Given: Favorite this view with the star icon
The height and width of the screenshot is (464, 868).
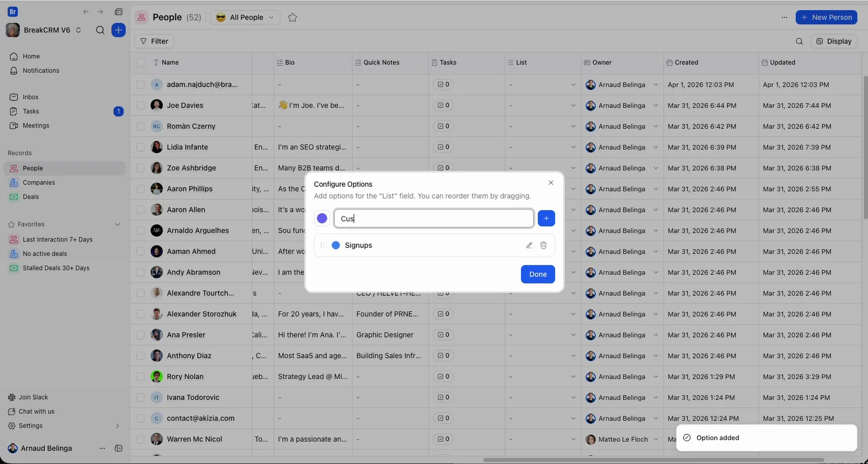Looking at the screenshot, I should (x=292, y=17).
